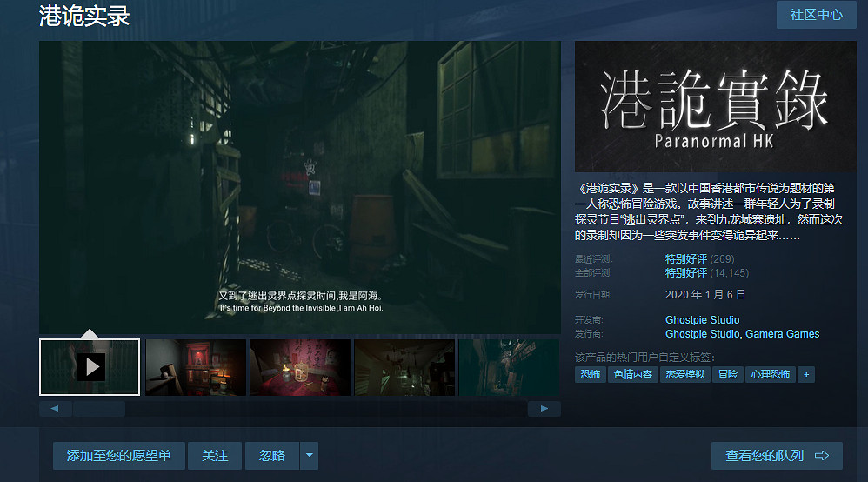This screenshot has width=868, height=482.
Task: Open publisher link Gamera Games
Action: pyautogui.click(x=782, y=334)
